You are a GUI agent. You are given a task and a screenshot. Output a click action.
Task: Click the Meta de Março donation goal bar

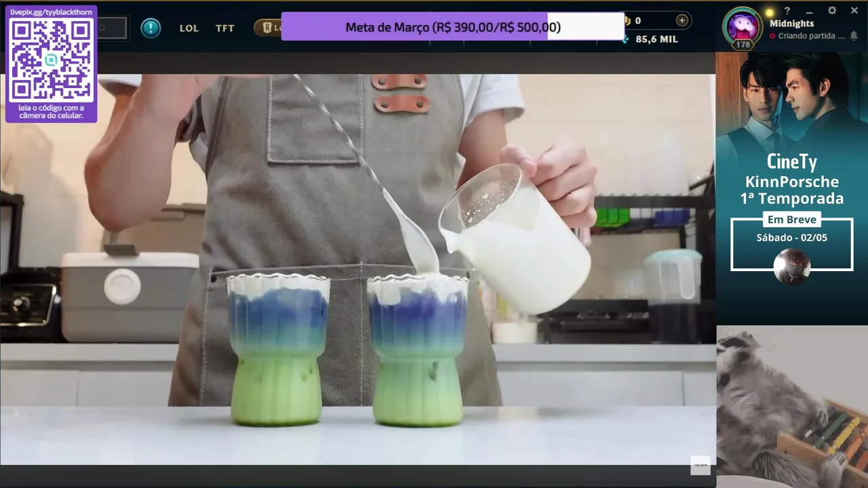coord(453,27)
